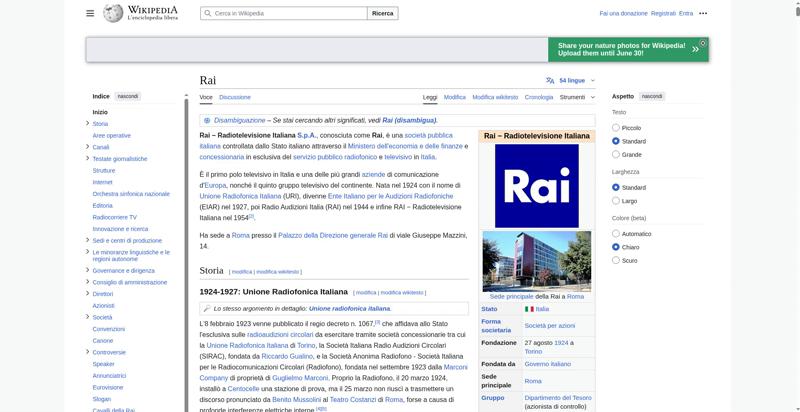Image resolution: width=800 pixels, height=412 pixels.
Task: Click the Registrati link
Action: pyautogui.click(x=663, y=13)
